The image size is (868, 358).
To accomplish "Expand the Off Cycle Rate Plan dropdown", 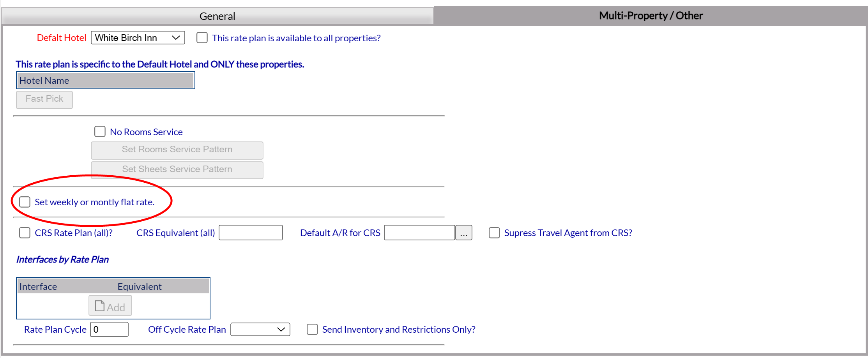I will 260,330.
